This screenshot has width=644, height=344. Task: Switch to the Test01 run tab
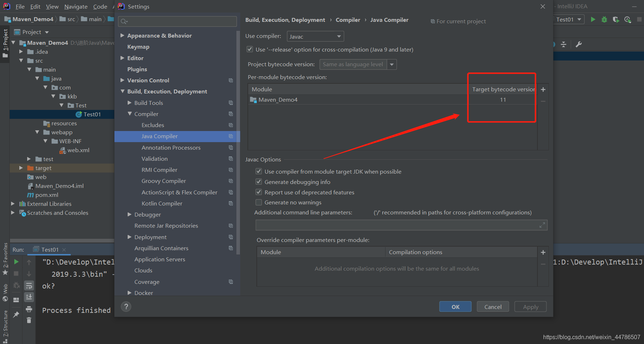click(50, 250)
